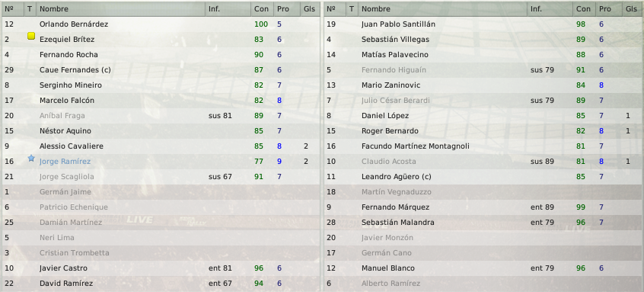Sort left table by Nombre column header
Viewport: 644px width, 292px height.
pos(121,8)
